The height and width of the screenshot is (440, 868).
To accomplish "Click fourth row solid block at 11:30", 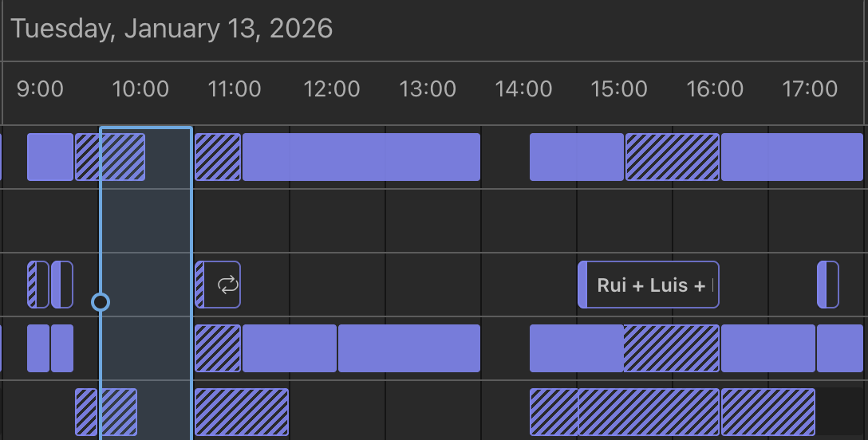I will click(290, 348).
